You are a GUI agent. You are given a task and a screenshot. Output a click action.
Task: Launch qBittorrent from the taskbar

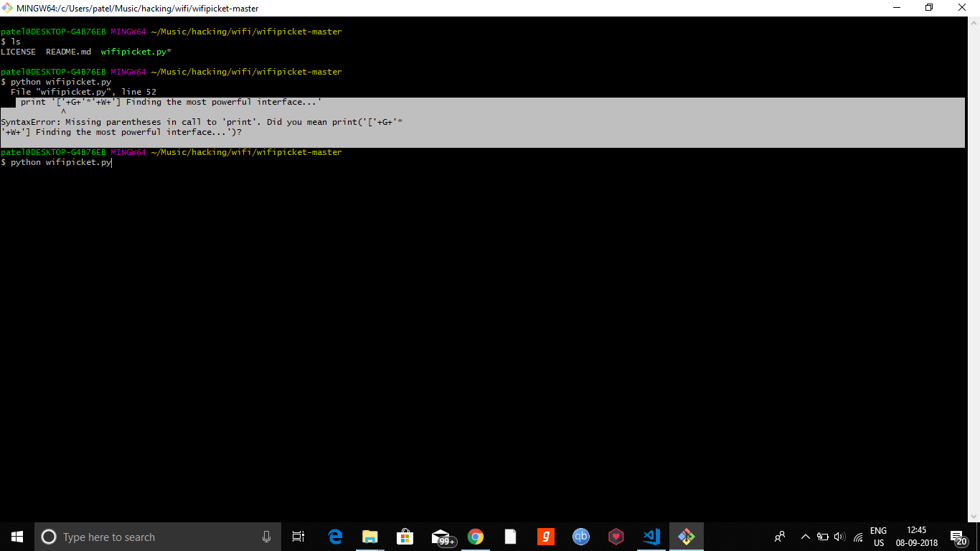click(581, 537)
